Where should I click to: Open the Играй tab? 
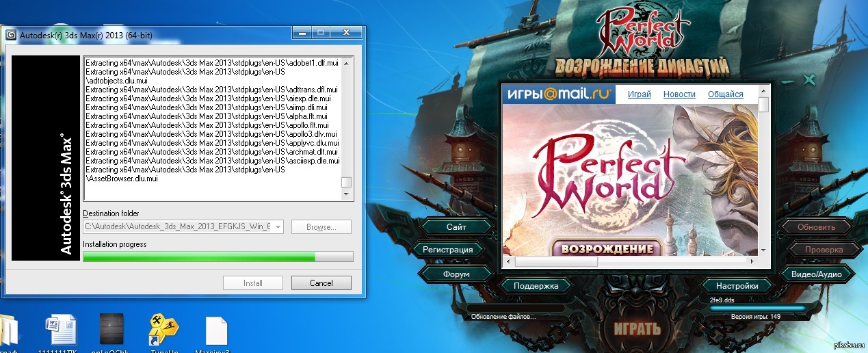[x=639, y=94]
